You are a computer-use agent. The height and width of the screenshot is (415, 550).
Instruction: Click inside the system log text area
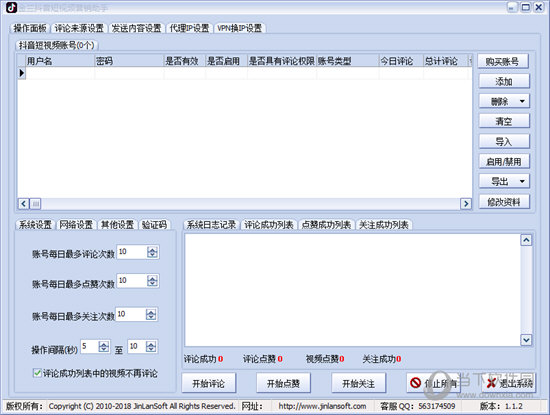[x=353, y=290]
